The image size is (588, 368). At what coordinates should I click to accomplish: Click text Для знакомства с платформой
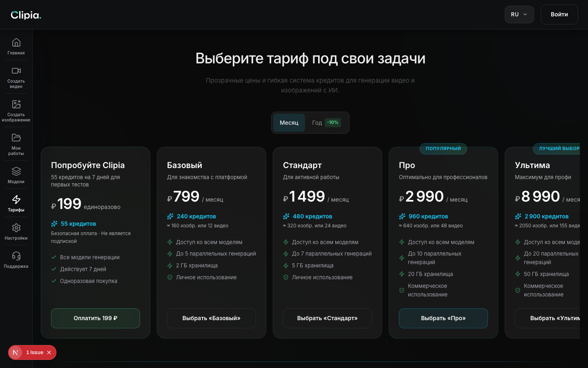coord(207,177)
